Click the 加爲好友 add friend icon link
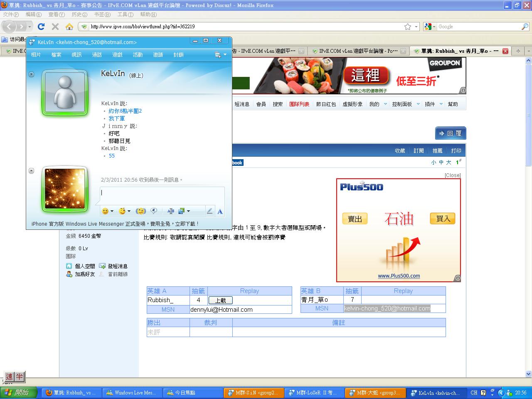 point(69,274)
